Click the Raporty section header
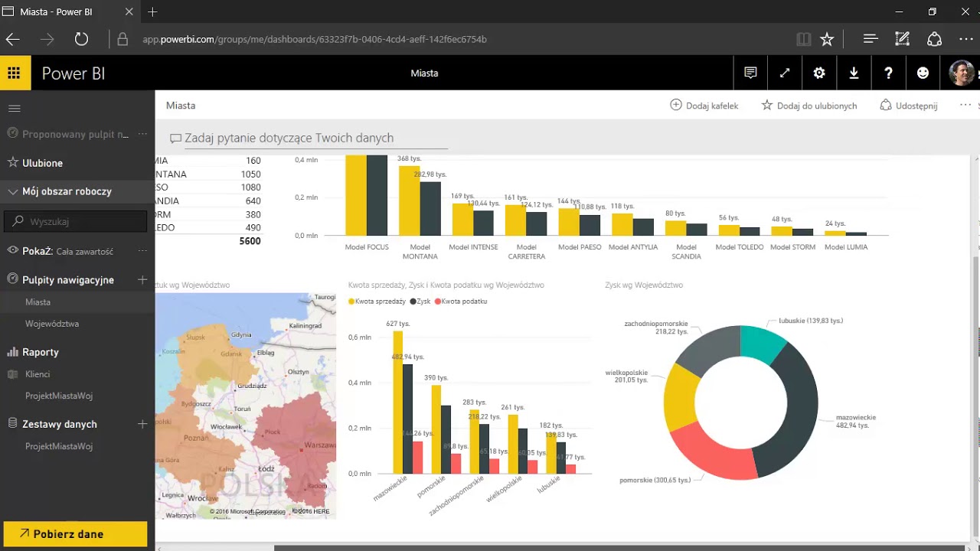Viewport: 980px width, 551px height. (41, 352)
